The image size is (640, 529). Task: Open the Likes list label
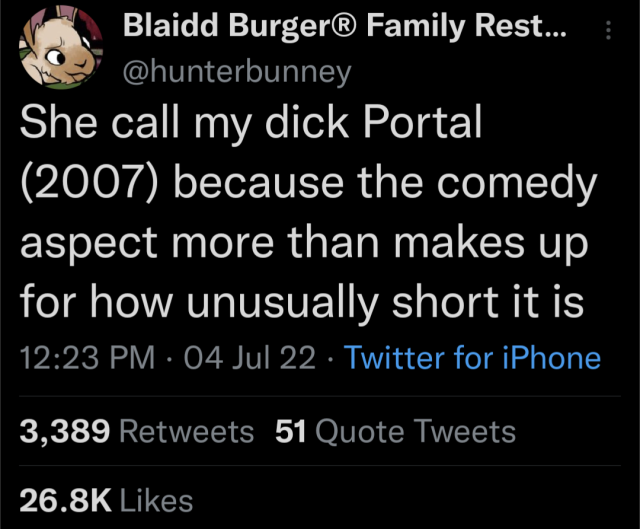click(x=156, y=499)
